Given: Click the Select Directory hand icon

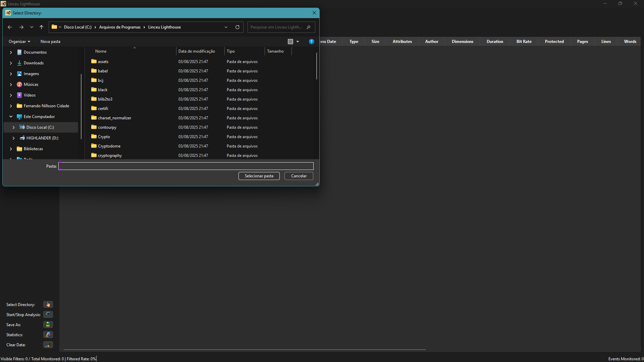Looking at the screenshot, I should point(48,304).
